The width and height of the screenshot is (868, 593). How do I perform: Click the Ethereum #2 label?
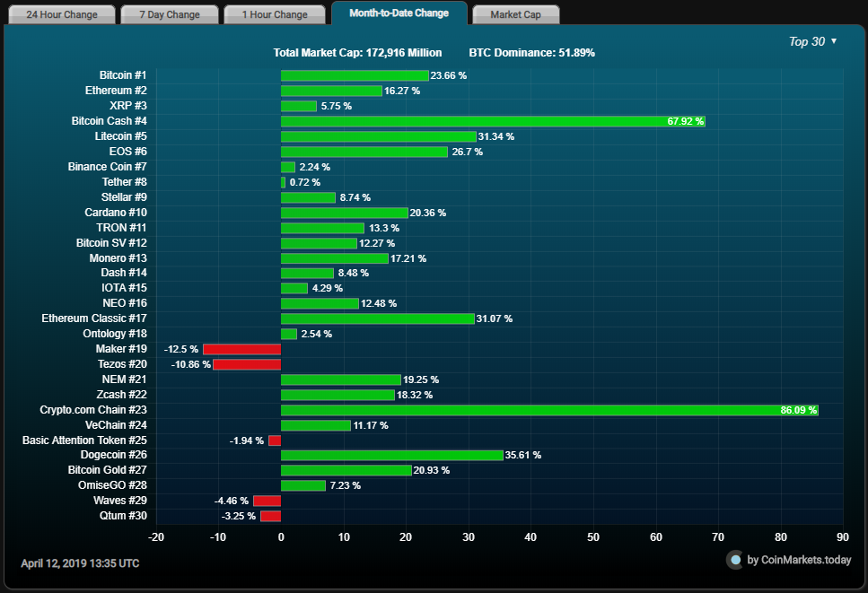pos(116,91)
